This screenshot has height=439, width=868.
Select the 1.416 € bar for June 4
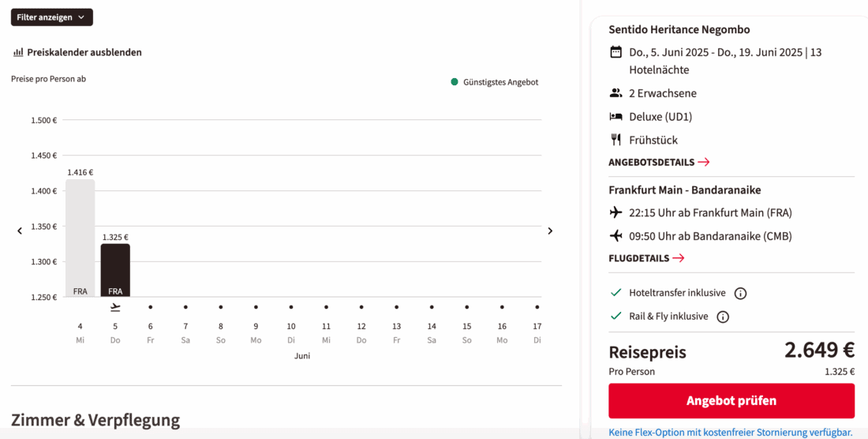pyautogui.click(x=80, y=238)
